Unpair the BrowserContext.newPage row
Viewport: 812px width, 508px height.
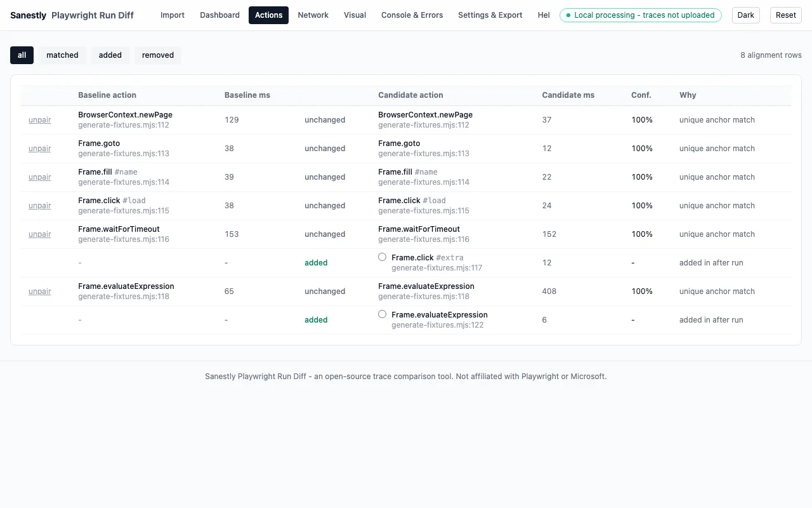(x=40, y=120)
